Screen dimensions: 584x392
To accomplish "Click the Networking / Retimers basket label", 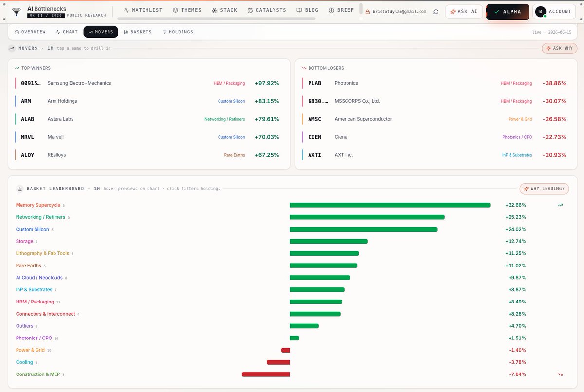I will pos(40,217).
